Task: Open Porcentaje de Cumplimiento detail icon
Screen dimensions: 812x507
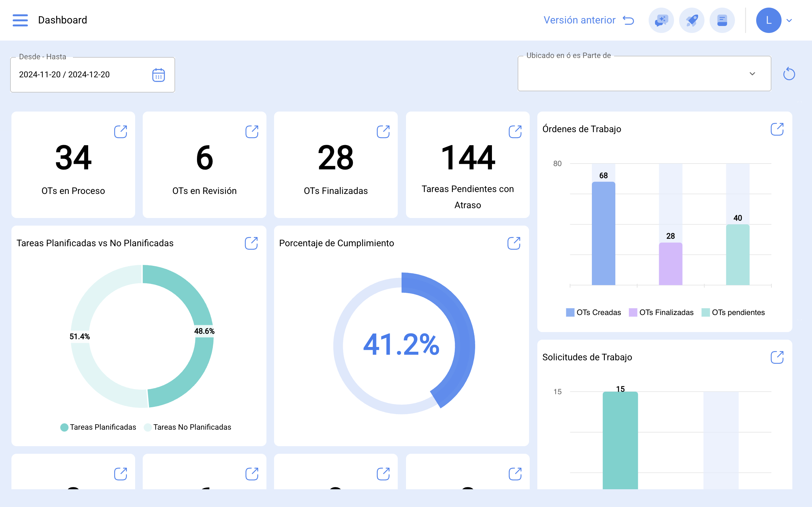Action: [x=514, y=243]
